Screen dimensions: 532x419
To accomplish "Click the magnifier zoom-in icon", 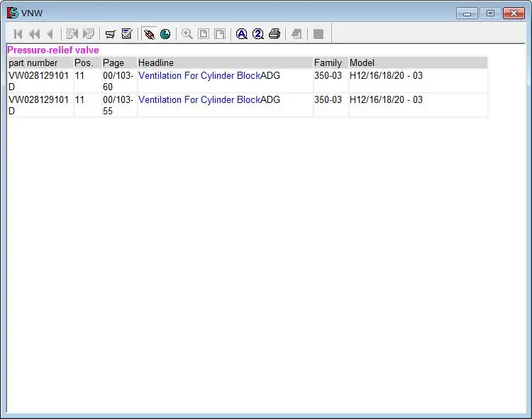I will coord(187,34).
